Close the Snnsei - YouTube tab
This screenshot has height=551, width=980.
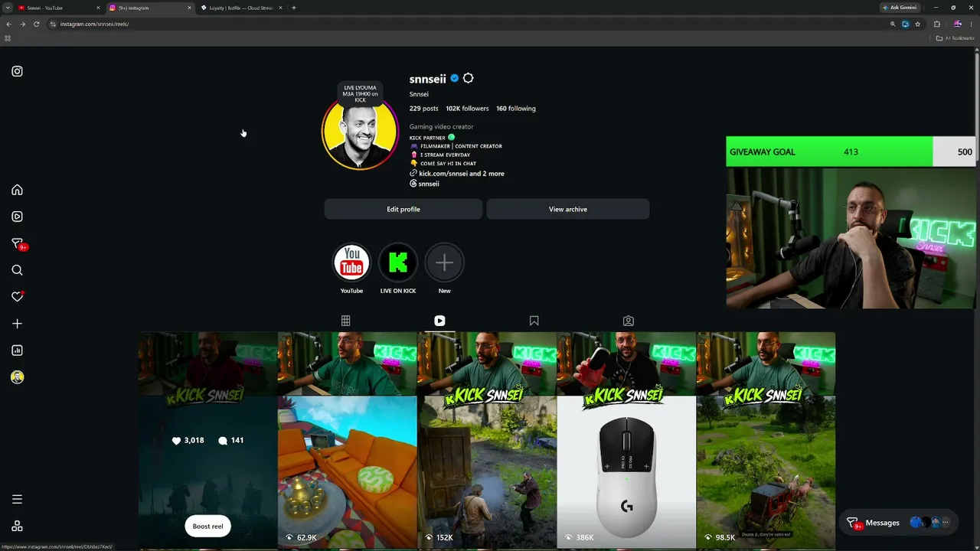(98, 8)
